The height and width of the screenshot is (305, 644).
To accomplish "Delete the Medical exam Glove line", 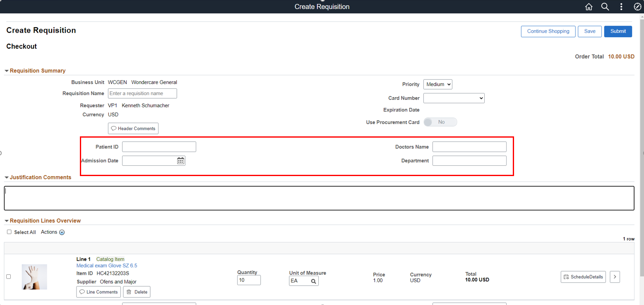I will (x=137, y=292).
